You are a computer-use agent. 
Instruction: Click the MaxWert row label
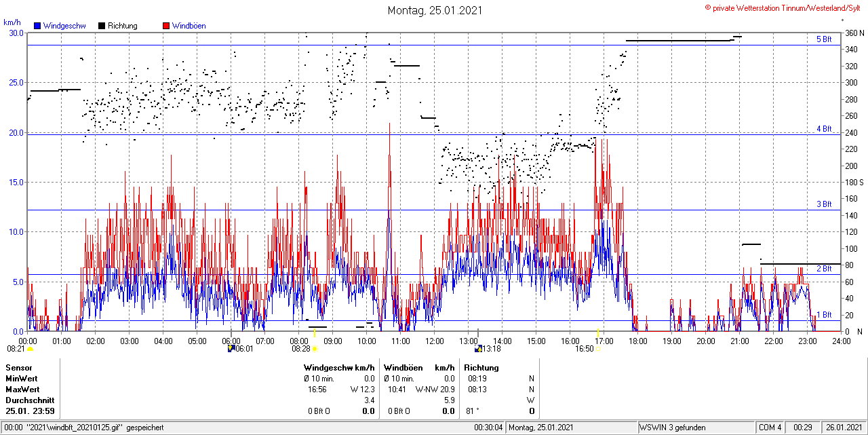pos(22,390)
